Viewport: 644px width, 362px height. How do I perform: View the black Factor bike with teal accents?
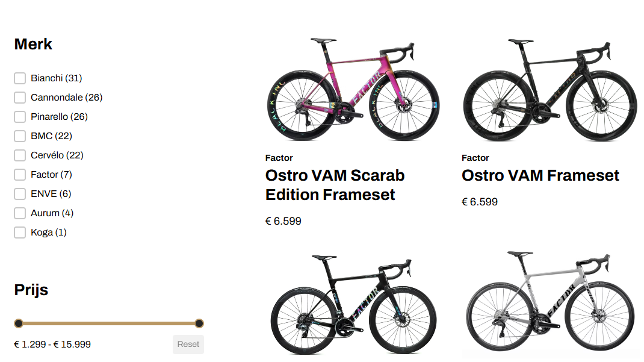click(353, 303)
